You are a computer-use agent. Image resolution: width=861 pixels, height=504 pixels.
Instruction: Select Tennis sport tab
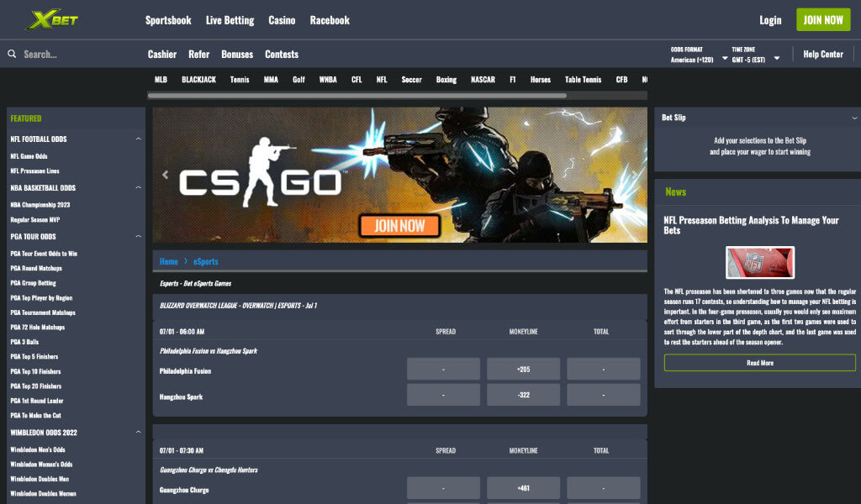point(240,80)
